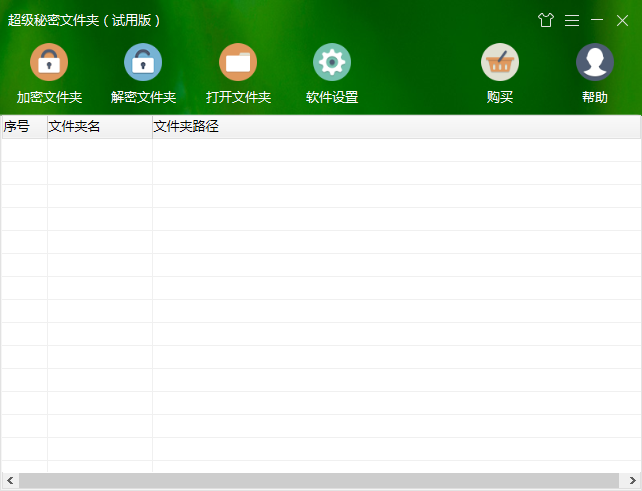Click the 购买 shopping basket icon
Screen dimensions: 642x491
(500, 62)
